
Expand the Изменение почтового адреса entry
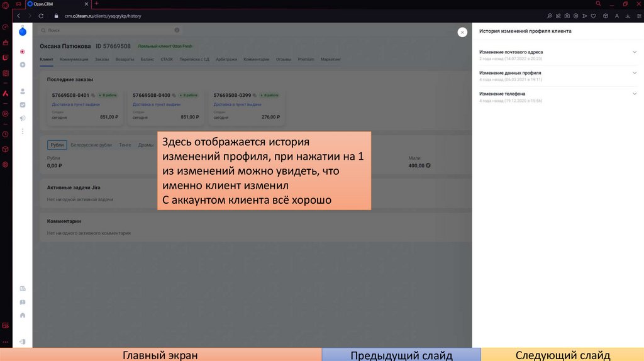coord(558,55)
